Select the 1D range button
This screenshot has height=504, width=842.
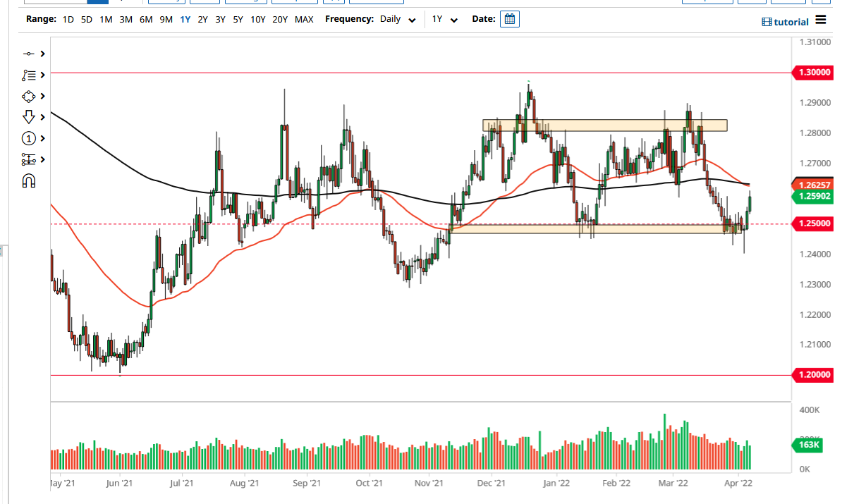pos(68,20)
